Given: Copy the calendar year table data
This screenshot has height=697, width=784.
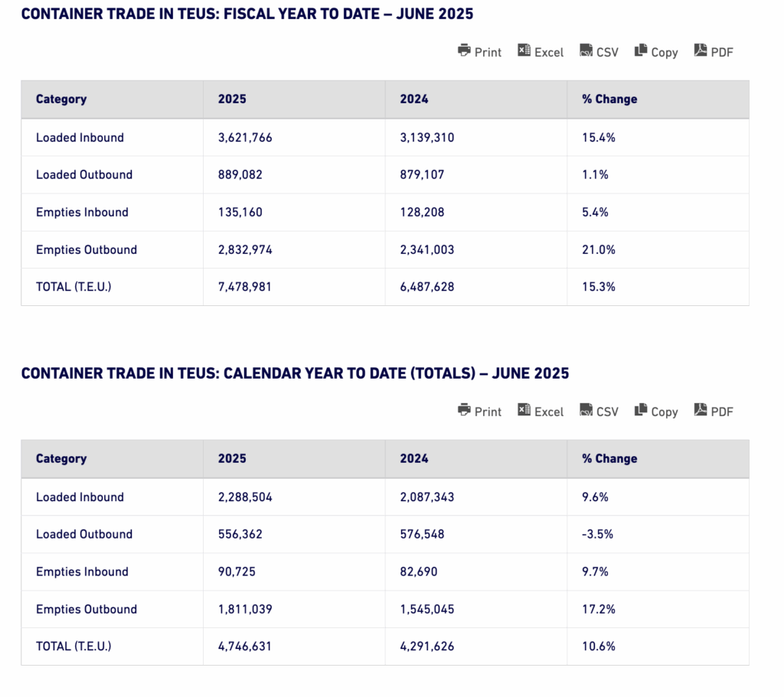Looking at the screenshot, I should click(x=656, y=411).
